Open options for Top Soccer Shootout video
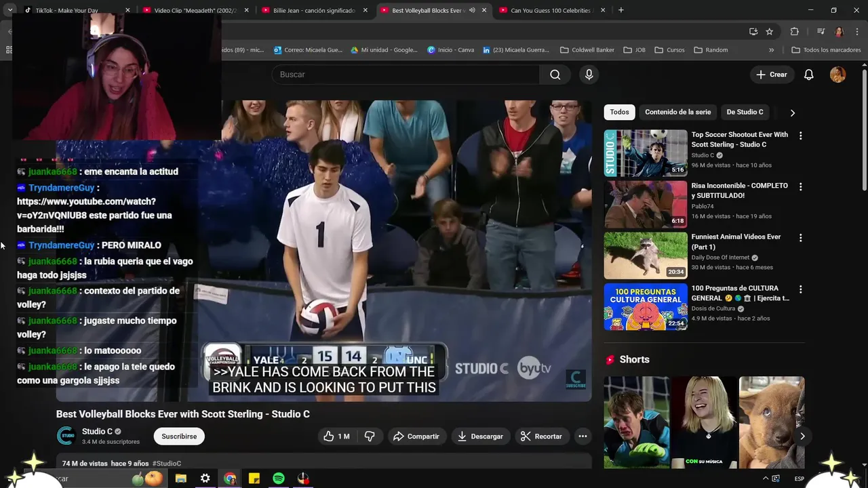 [x=800, y=136]
